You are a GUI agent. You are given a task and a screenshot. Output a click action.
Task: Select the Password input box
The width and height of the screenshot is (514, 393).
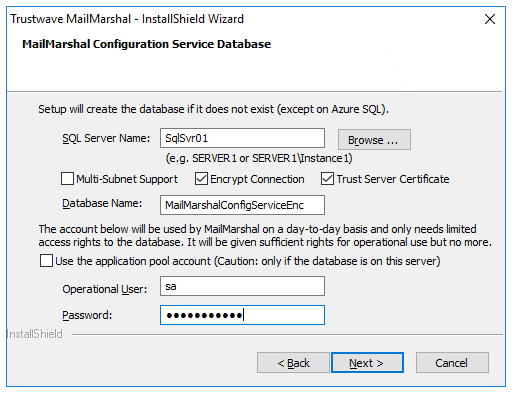coord(242,315)
